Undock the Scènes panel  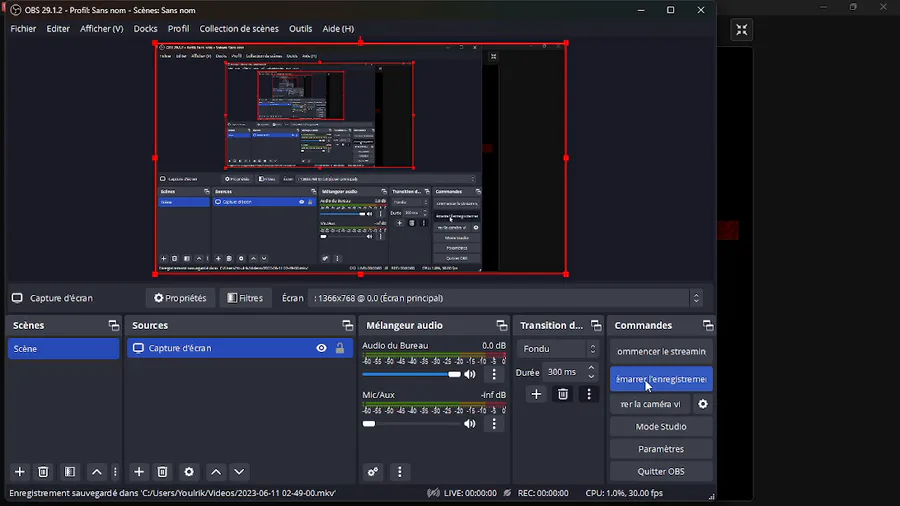pos(114,325)
